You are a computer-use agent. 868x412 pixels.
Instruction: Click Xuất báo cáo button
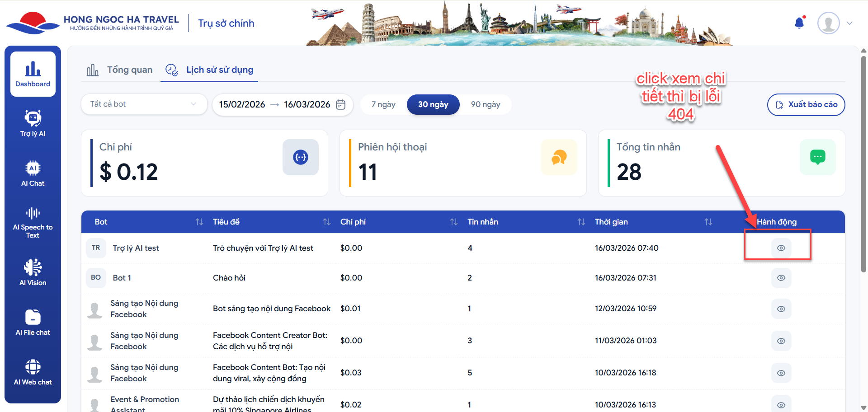pyautogui.click(x=806, y=105)
